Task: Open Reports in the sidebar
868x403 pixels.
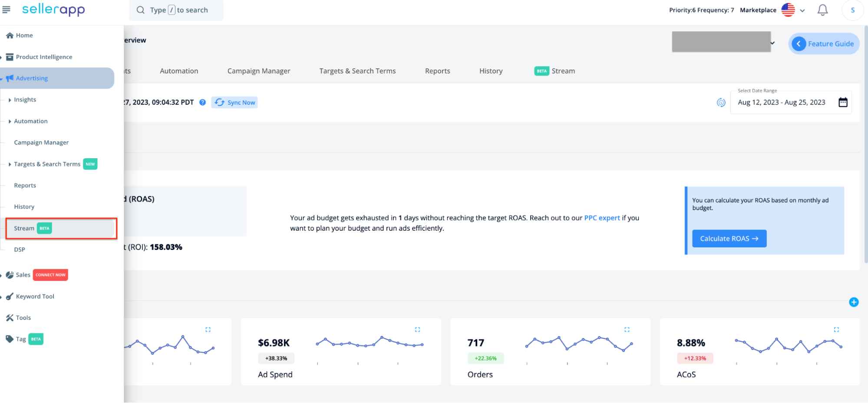Action: [x=25, y=185]
